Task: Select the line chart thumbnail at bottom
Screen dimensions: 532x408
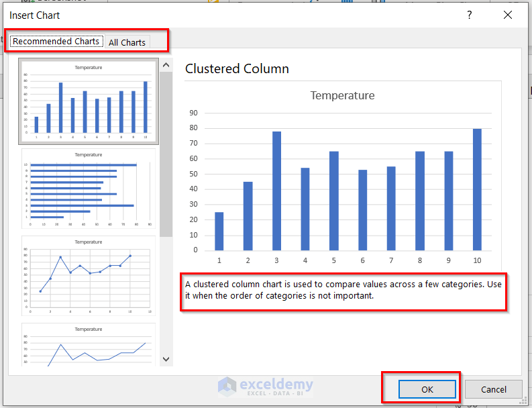Action: (89, 346)
